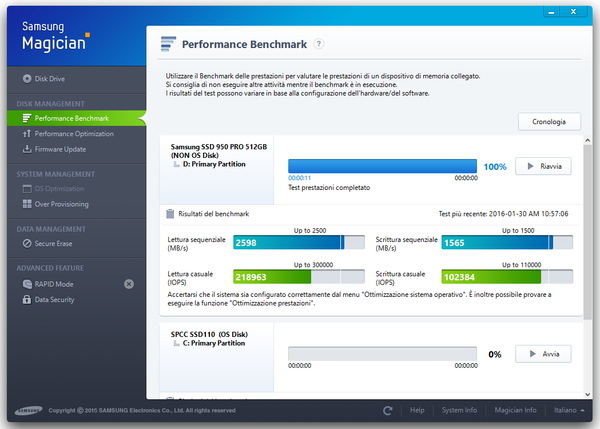The height and width of the screenshot is (429, 600).
Task: Click SPCC SSD110 (OS Disk) drive name
Action: (209, 334)
